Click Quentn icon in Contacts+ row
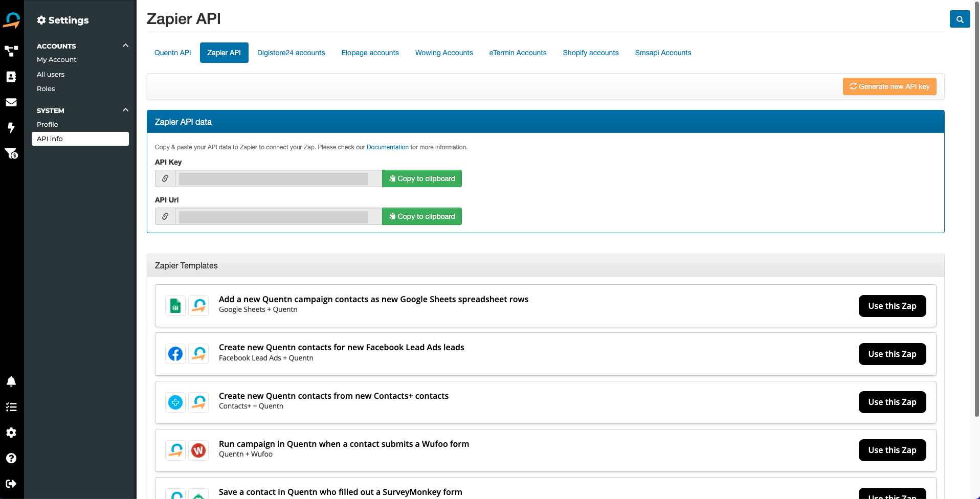The height and width of the screenshot is (499, 980). [198, 402]
